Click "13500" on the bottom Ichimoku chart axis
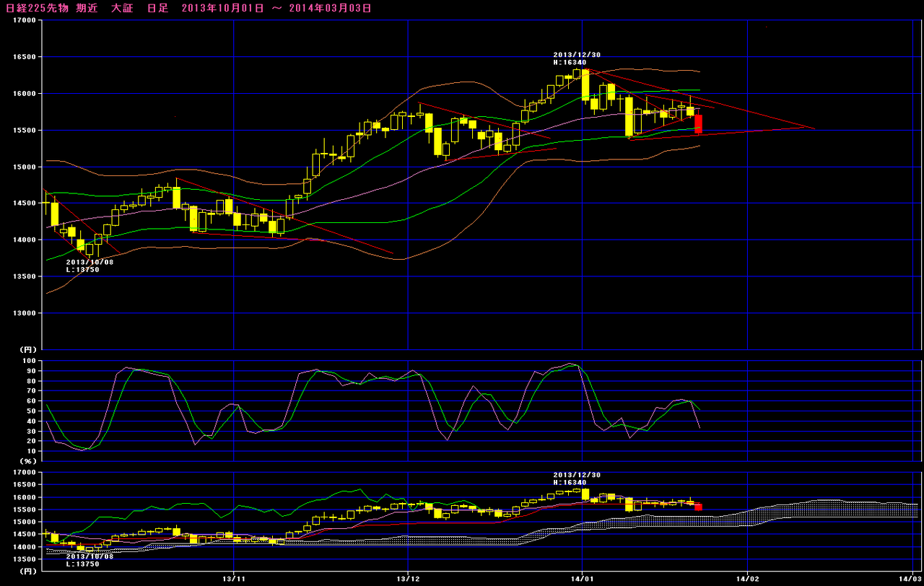The image size is (924, 586). (25, 559)
